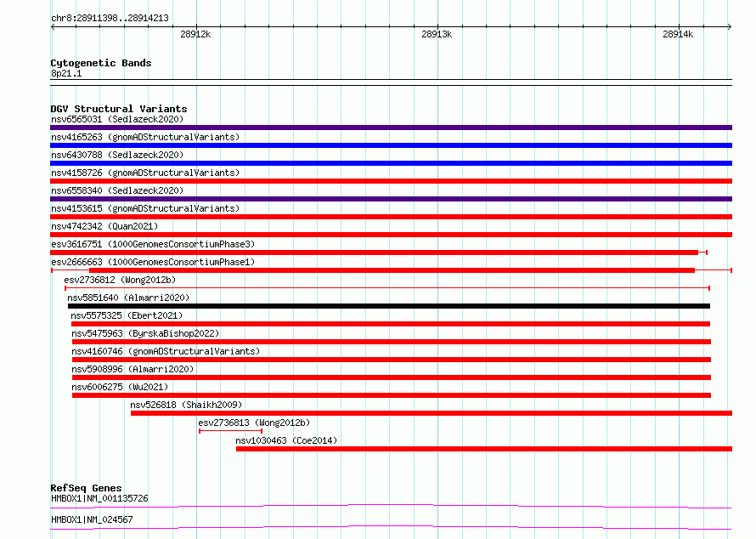756x539 pixels.
Task: Click nsv6006275 (Wu2021) label
Action: (x=120, y=387)
